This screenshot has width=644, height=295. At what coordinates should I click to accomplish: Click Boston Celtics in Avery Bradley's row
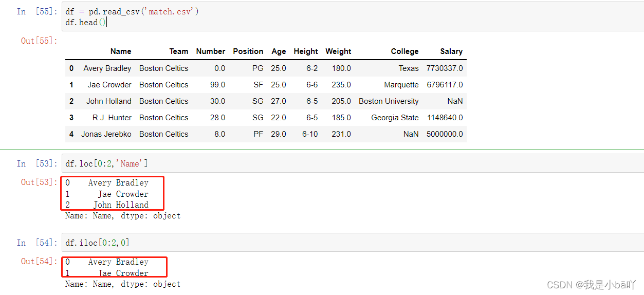click(x=164, y=68)
